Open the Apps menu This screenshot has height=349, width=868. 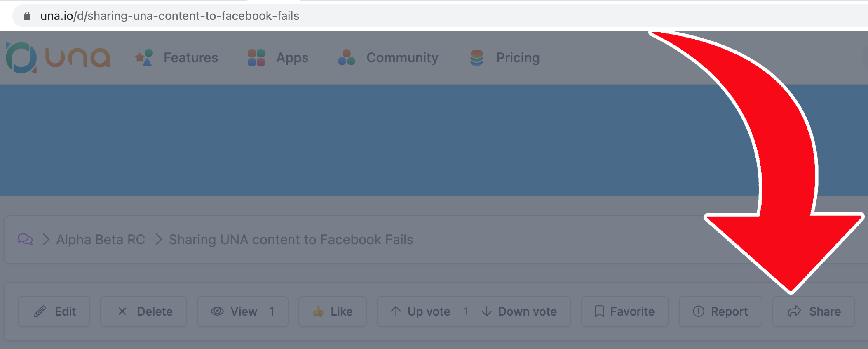coord(292,58)
